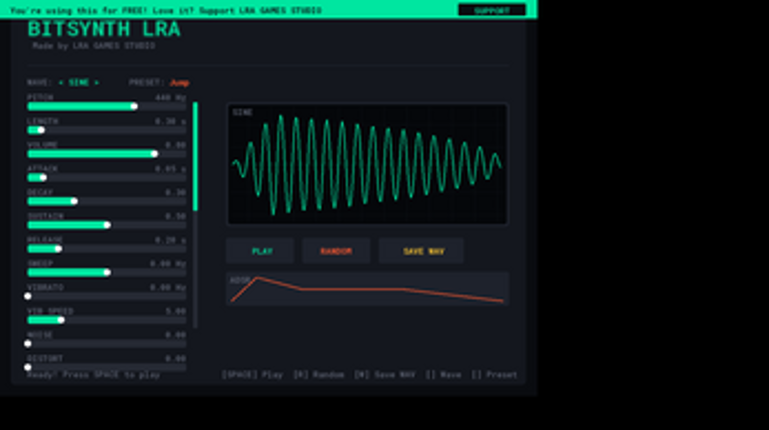Click the SINE waveform display
This screenshot has height=430, width=769.
367,164
